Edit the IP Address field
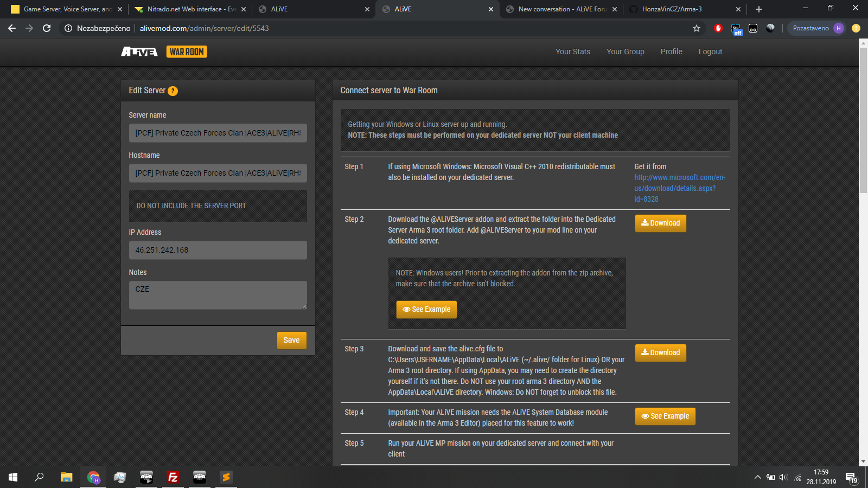This screenshot has height=488, width=868. [218, 250]
